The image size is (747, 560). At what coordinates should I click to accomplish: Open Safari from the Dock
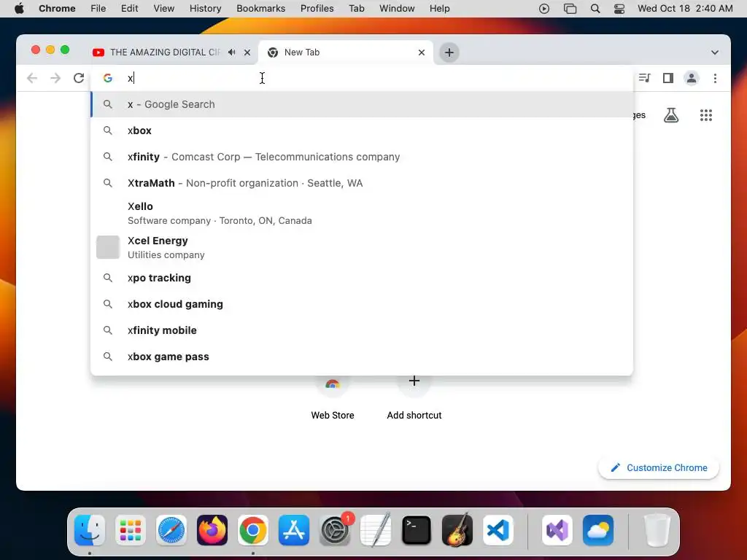pos(171,530)
